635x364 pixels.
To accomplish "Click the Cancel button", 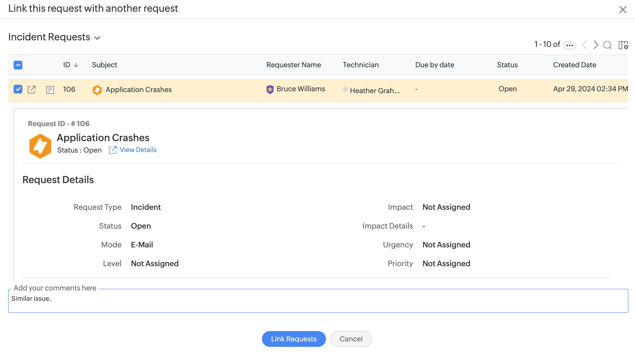I will [351, 339].
